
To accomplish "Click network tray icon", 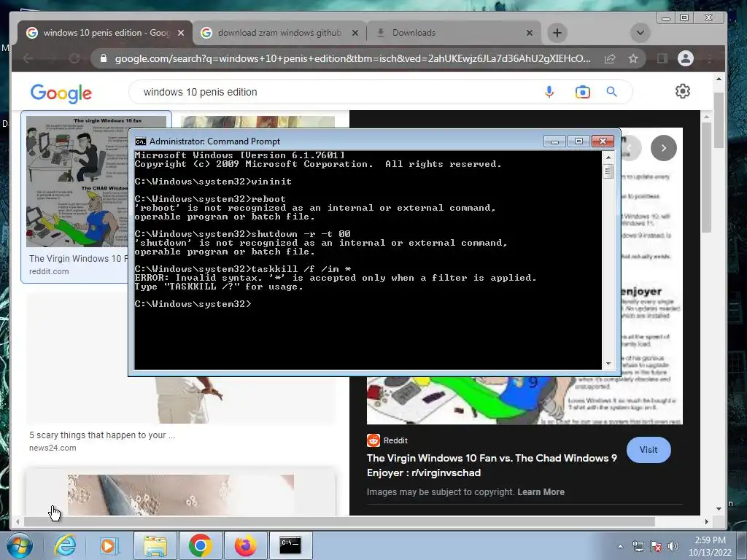I will (x=638, y=546).
